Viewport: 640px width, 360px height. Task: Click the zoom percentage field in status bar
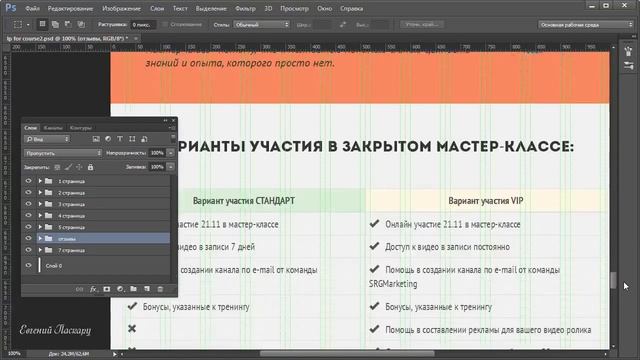14,353
